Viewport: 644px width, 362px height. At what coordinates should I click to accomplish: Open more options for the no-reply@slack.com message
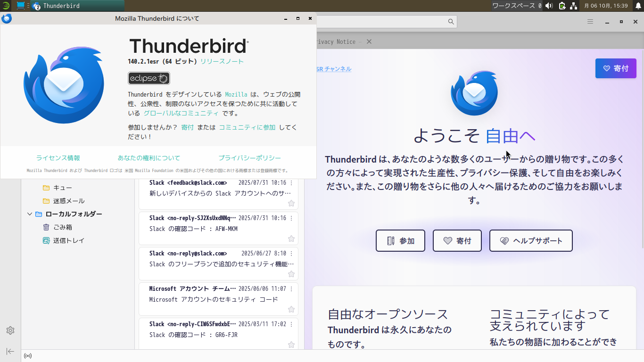pos(291,254)
